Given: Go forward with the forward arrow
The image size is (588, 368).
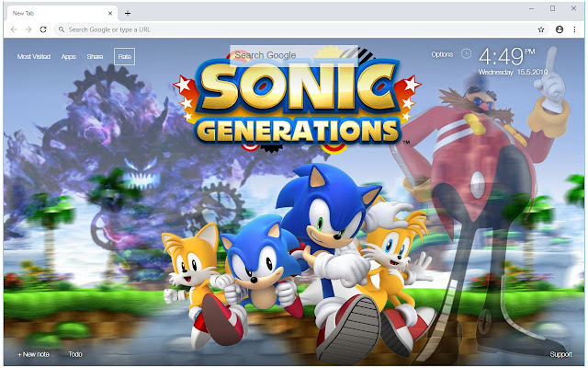Looking at the screenshot, I should pyautogui.click(x=28, y=29).
